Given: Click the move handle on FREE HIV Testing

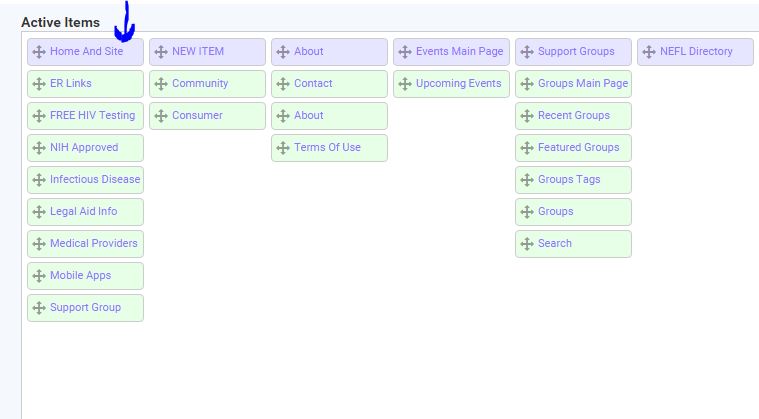Looking at the screenshot, I should (39, 116).
